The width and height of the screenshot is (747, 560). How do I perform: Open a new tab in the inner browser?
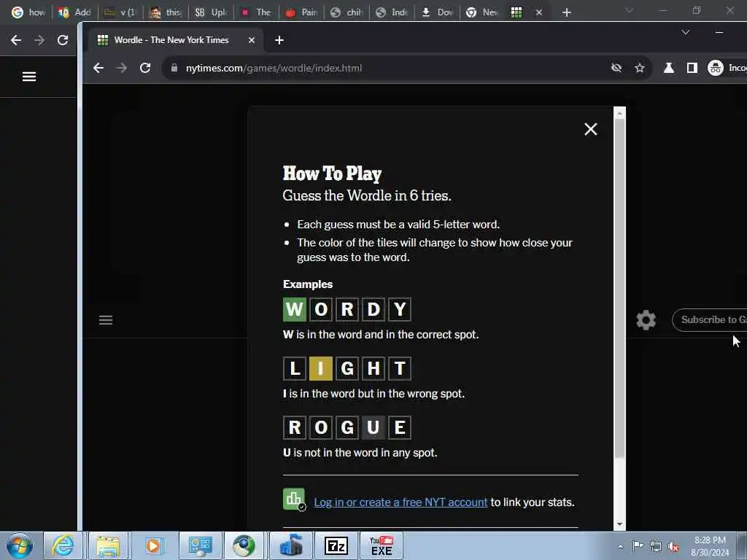(x=279, y=41)
